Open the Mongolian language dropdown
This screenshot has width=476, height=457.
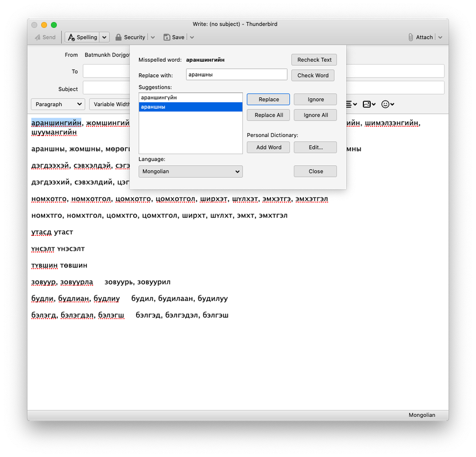pos(191,171)
